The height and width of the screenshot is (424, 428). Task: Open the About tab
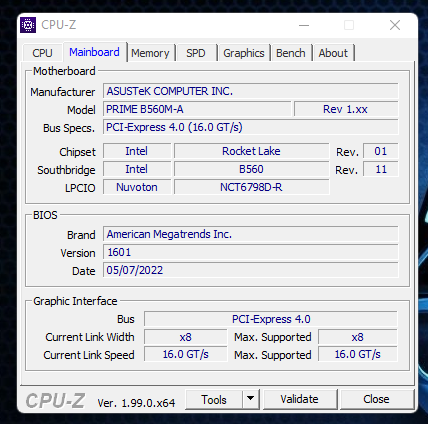(x=333, y=53)
